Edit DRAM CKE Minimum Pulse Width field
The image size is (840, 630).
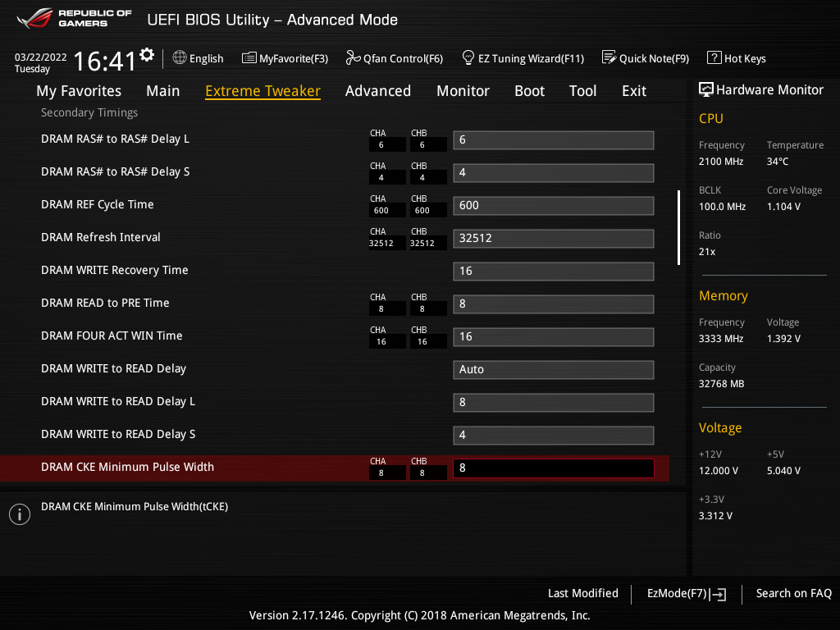coord(554,468)
